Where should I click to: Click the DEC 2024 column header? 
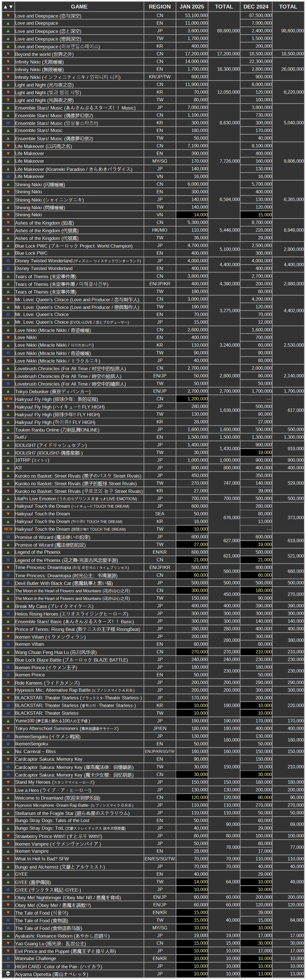pyautogui.click(x=256, y=7)
